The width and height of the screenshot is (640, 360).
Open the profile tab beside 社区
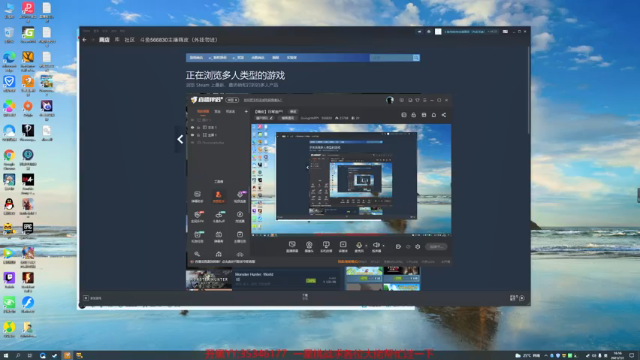click(178, 40)
